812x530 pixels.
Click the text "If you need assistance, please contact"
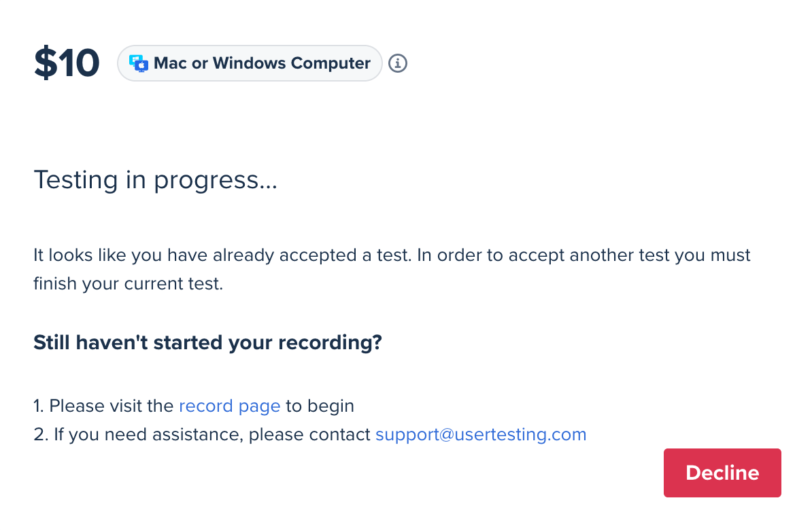pos(212,434)
